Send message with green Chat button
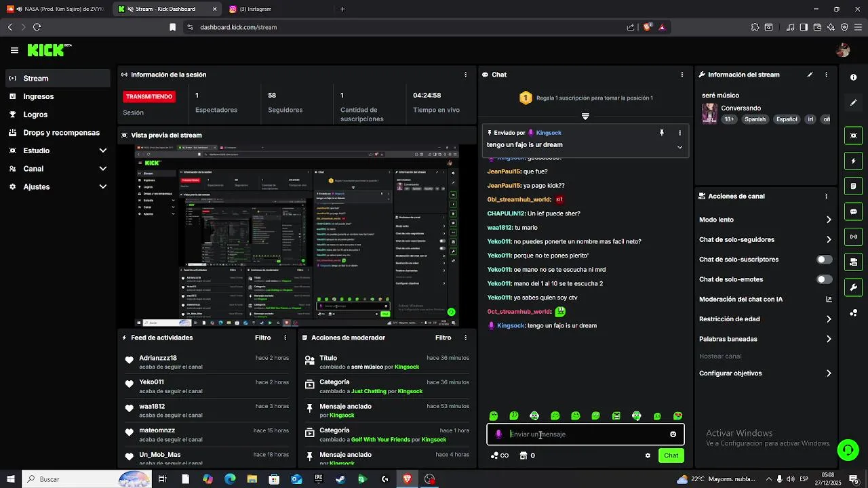Viewport: 868px width, 488px height. [x=671, y=455]
